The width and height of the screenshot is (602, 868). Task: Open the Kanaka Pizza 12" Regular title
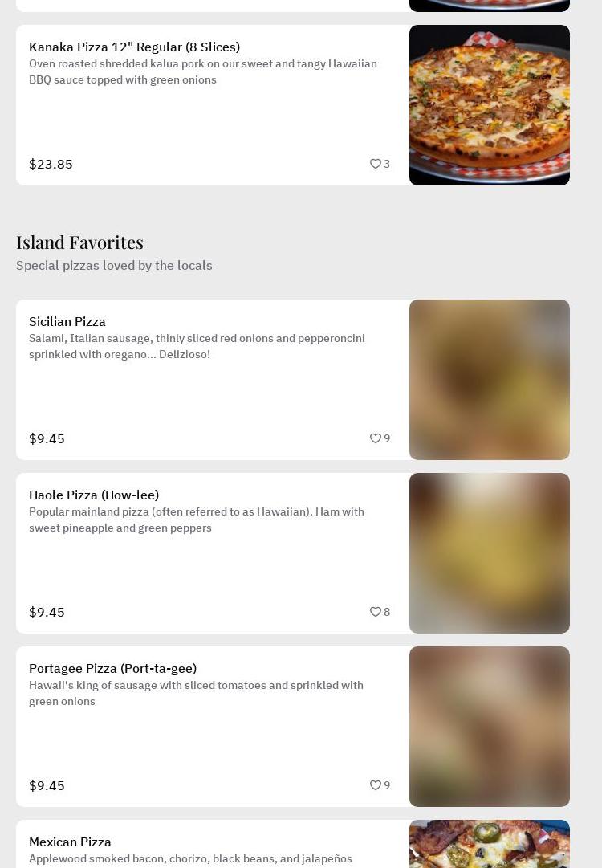point(134,47)
